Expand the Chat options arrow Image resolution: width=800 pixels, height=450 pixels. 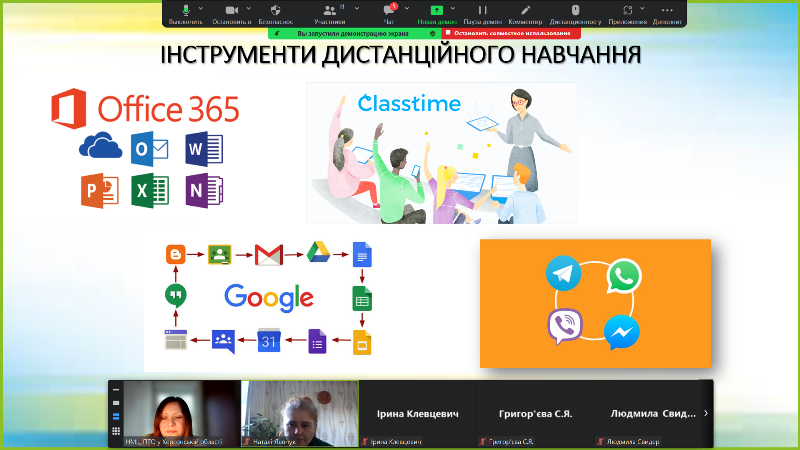click(407, 8)
